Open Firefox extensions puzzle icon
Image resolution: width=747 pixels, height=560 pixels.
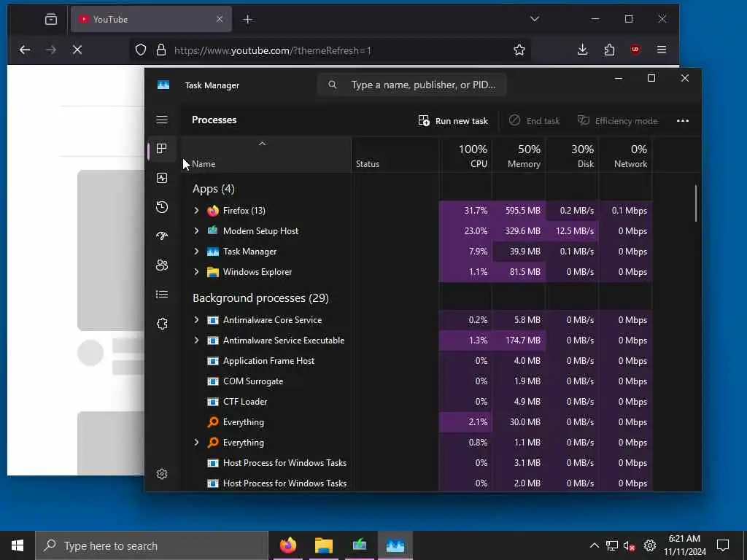[x=609, y=50]
